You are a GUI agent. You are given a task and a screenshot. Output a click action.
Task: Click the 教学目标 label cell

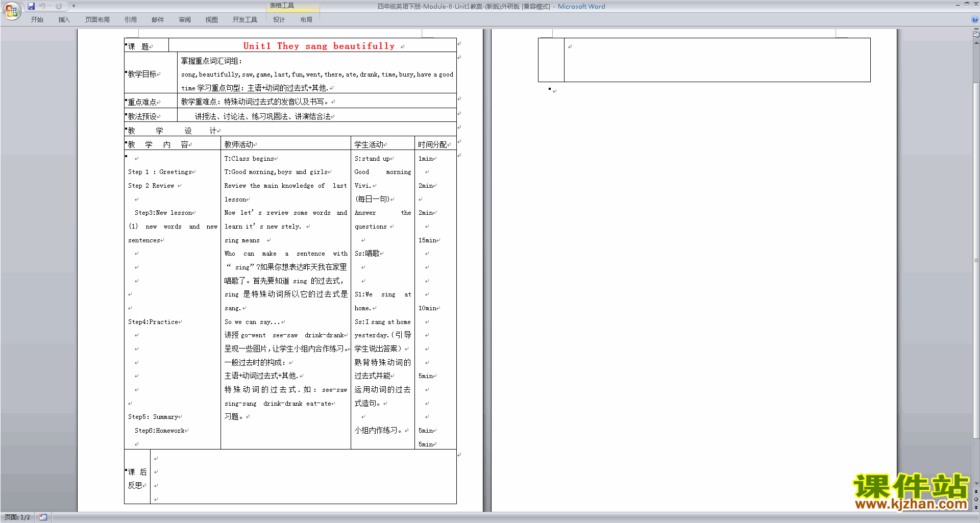coord(151,73)
